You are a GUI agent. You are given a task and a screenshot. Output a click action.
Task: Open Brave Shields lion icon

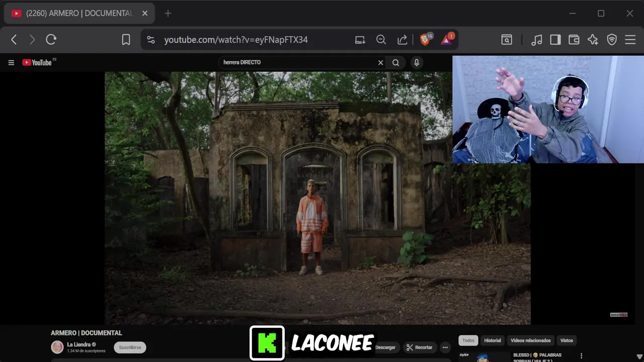pos(426,39)
